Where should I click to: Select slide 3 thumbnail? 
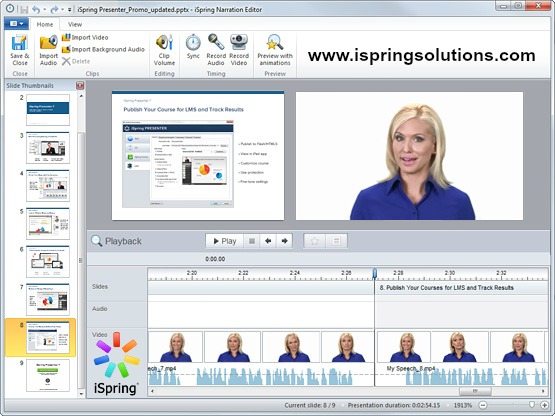[x=48, y=148]
